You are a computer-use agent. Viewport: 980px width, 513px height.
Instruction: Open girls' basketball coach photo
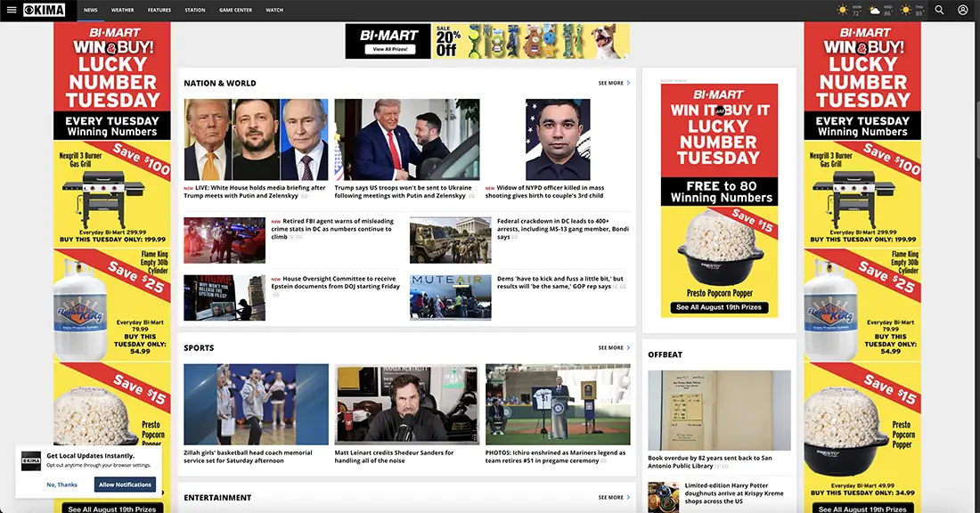coord(256,404)
